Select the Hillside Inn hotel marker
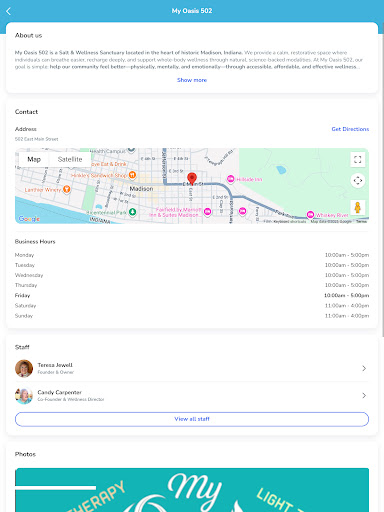This screenshot has width=384, height=512. [231, 179]
